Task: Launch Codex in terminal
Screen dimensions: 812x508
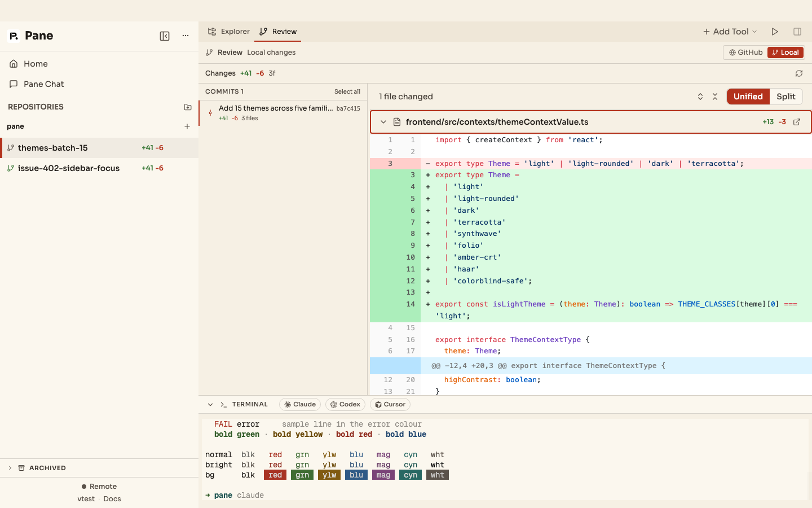Action: [345, 405]
